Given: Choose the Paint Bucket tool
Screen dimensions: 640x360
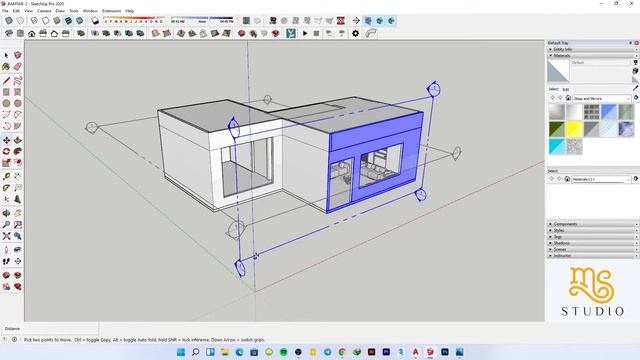Looking at the screenshot, I should click(6, 67).
